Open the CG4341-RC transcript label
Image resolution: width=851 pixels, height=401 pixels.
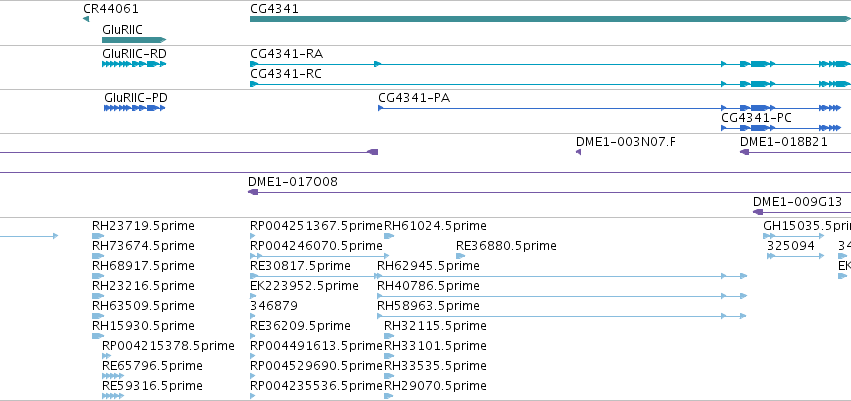tap(286, 73)
